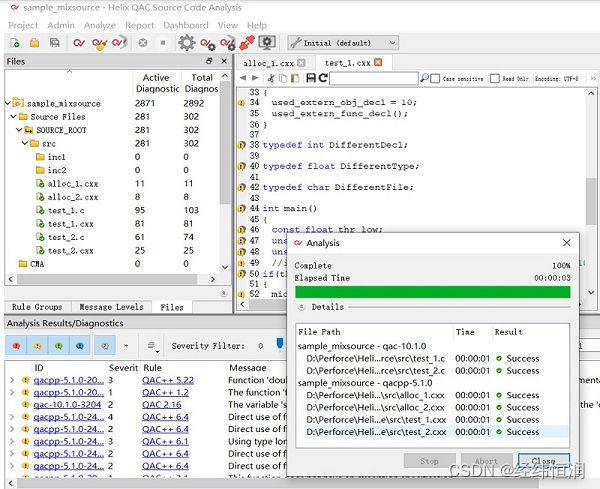Adjust the Severity Filter slider handle
Screen dimensions: 600x489
click(280, 344)
